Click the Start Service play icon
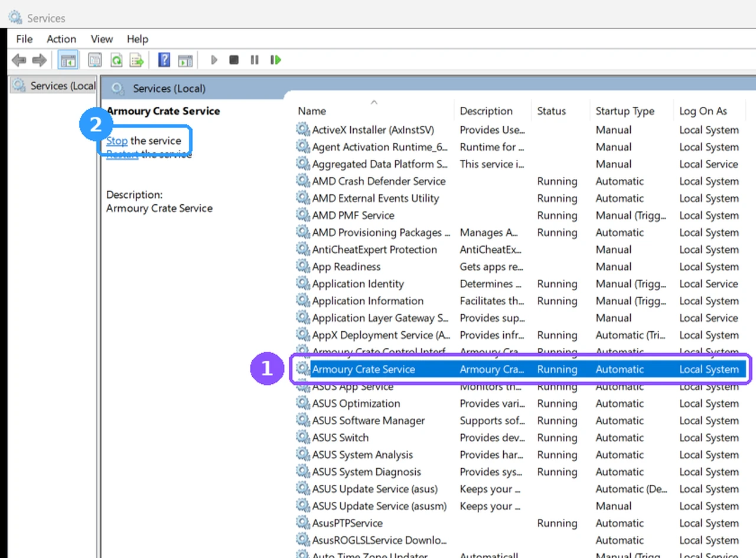The width and height of the screenshot is (756, 558). pyautogui.click(x=214, y=60)
